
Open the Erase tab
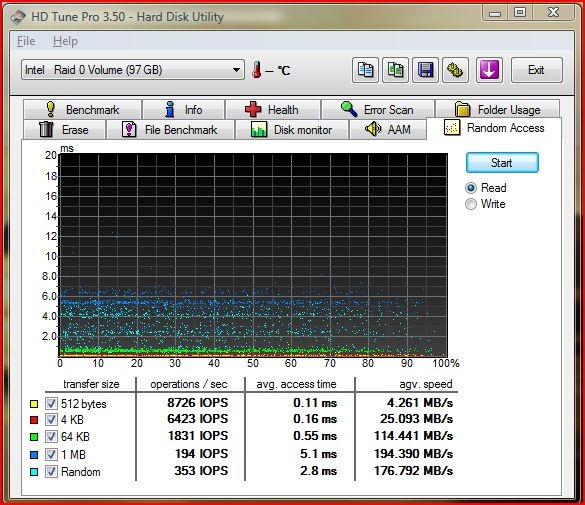point(65,130)
